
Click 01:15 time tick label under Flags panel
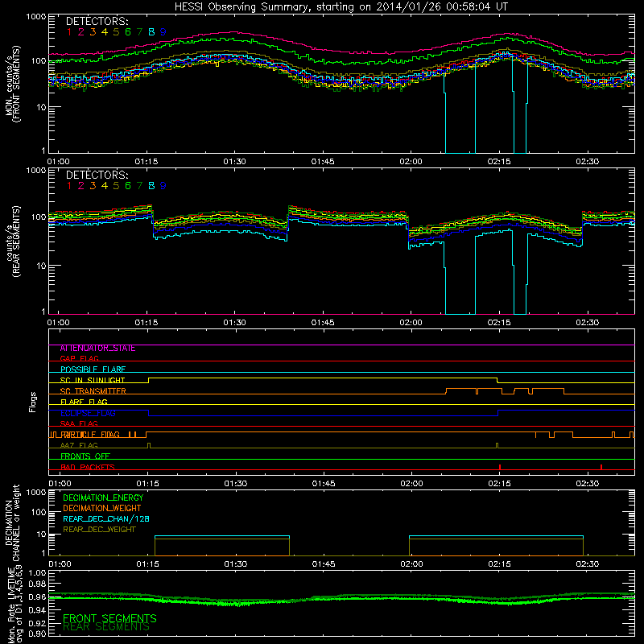tap(148, 484)
